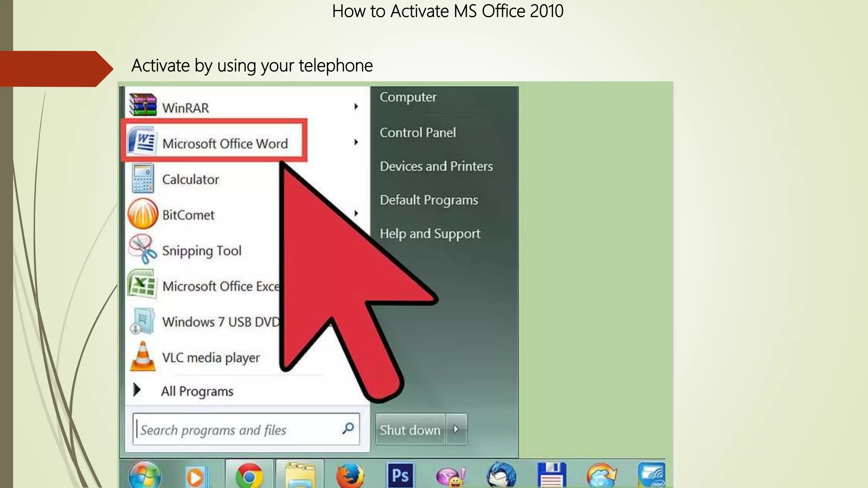Select the BitComet entry
This screenshot has width=868, height=488.
188,215
